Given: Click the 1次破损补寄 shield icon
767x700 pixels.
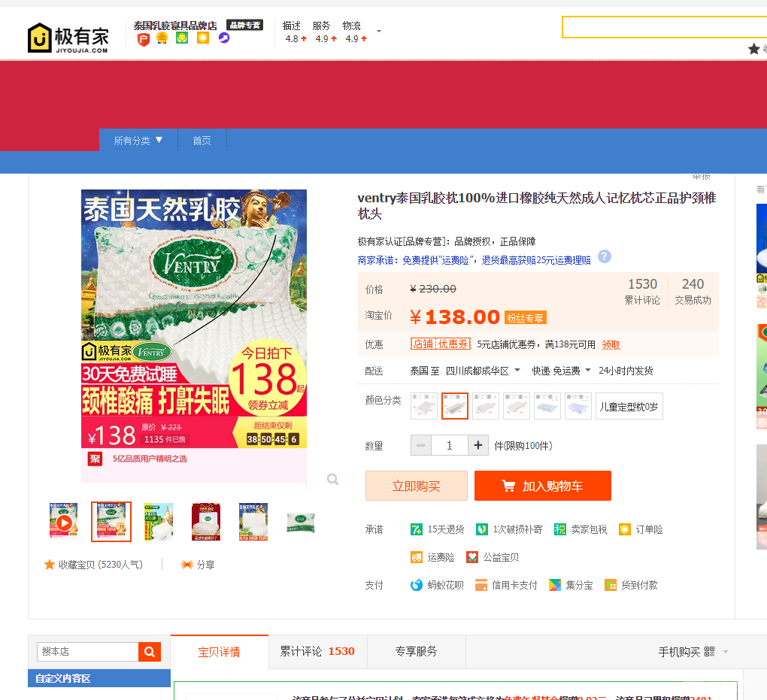Looking at the screenshot, I should pyautogui.click(x=482, y=529).
